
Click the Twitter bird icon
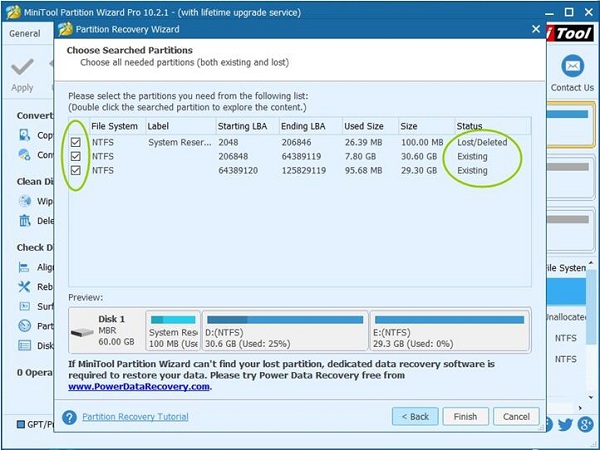pos(565,424)
